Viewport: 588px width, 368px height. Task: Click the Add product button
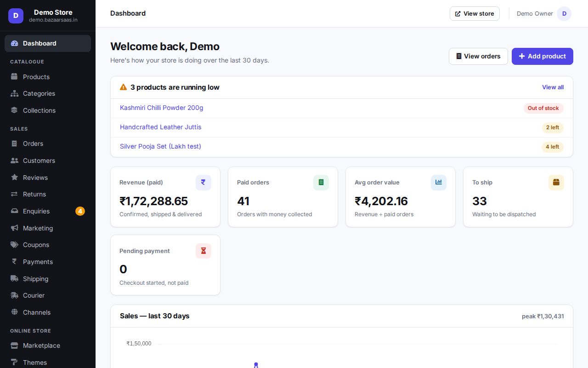point(543,56)
